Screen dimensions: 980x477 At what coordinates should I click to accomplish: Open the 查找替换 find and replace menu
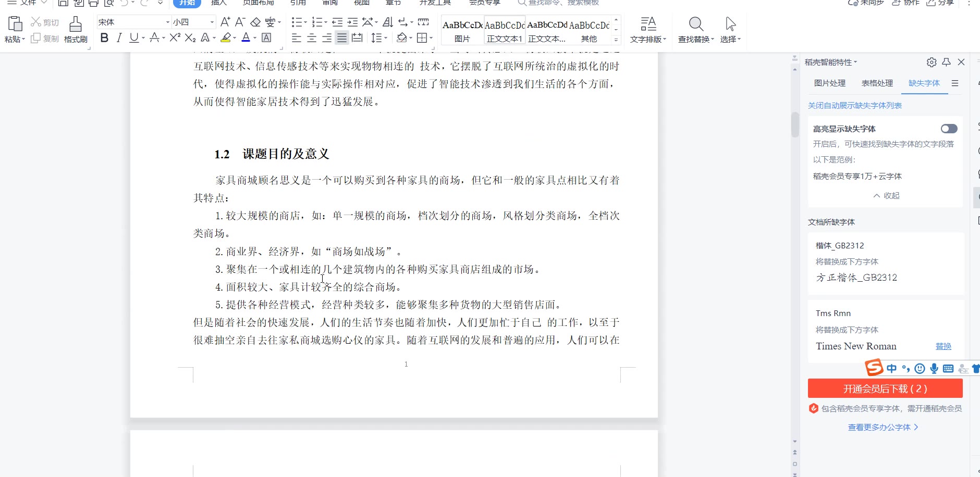[696, 30]
